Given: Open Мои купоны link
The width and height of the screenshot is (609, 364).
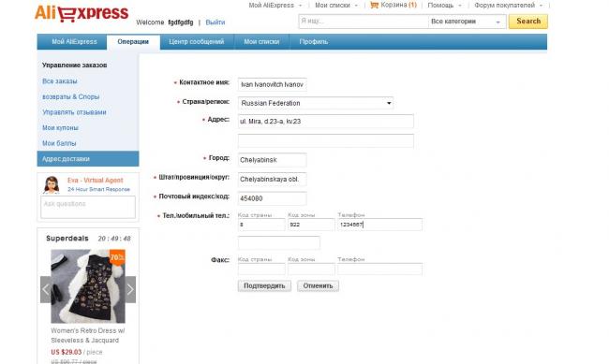Looking at the screenshot, I should pyautogui.click(x=60, y=127).
